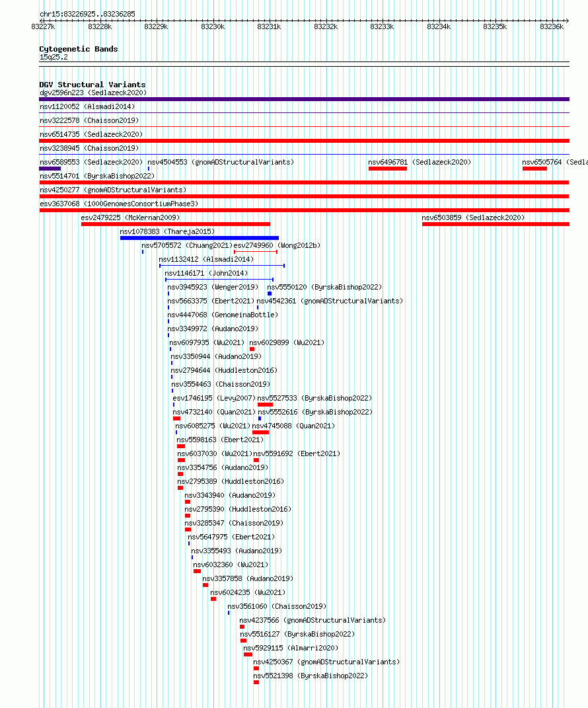Click nsv6032360 (Wu2021) label

click(231, 565)
